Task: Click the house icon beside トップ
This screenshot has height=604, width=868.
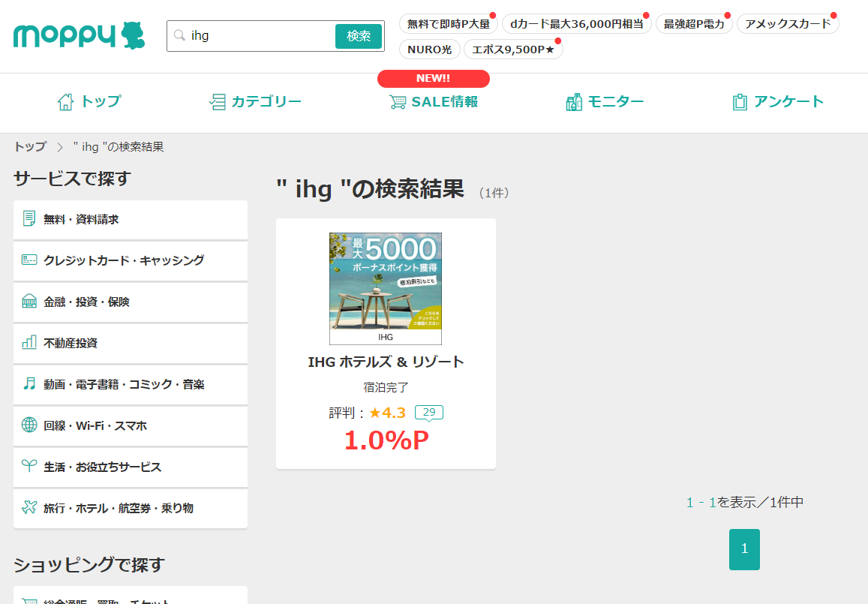Action: click(x=65, y=102)
